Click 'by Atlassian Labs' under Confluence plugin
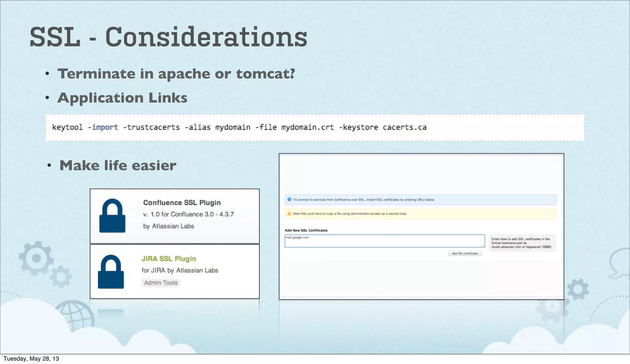The image size is (630, 364). 169,226
